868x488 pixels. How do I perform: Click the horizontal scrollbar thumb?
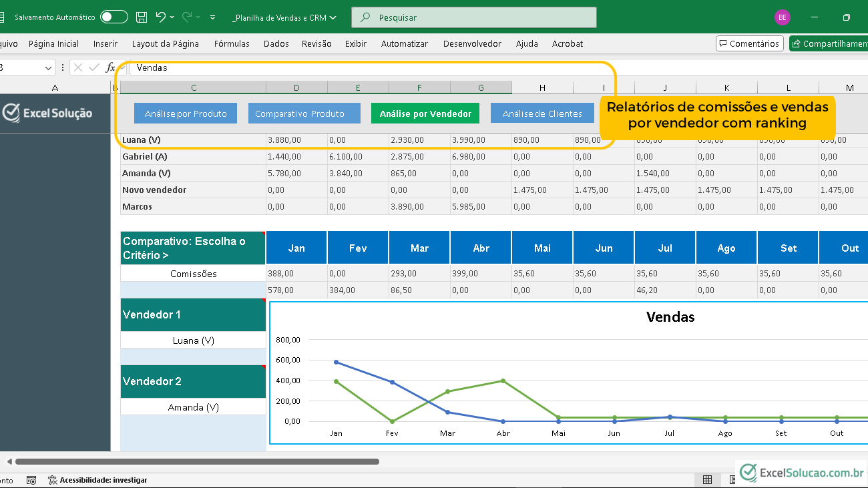click(197, 461)
